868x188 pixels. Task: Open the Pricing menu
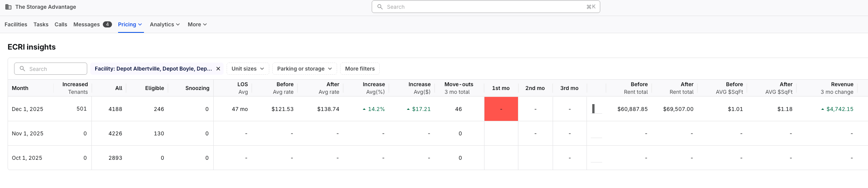(130, 24)
